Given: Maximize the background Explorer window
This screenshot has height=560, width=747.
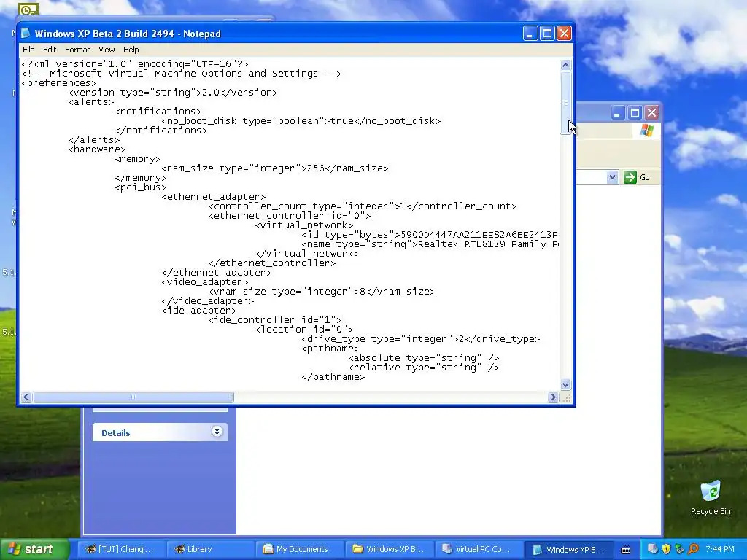Looking at the screenshot, I should [635, 113].
